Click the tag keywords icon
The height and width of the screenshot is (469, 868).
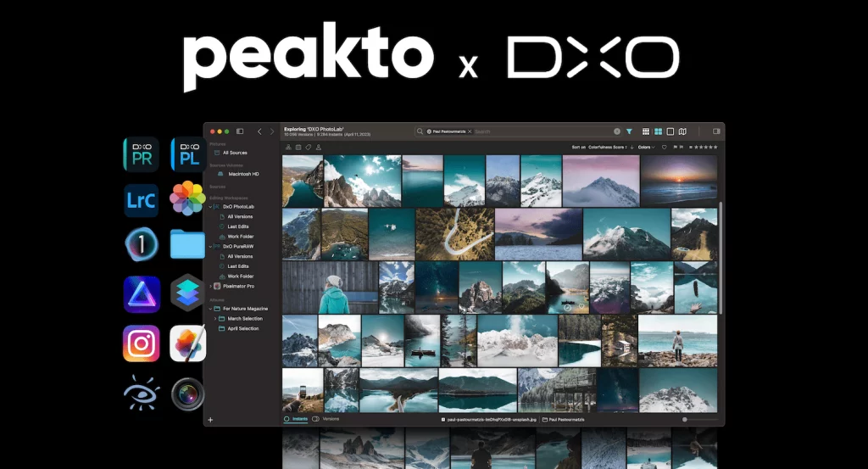pyautogui.click(x=309, y=148)
